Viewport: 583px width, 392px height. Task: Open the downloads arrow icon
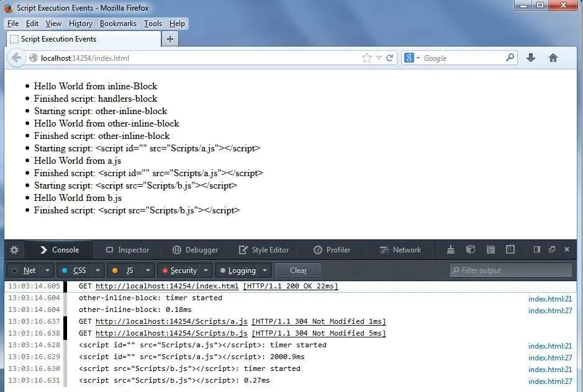tap(531, 58)
